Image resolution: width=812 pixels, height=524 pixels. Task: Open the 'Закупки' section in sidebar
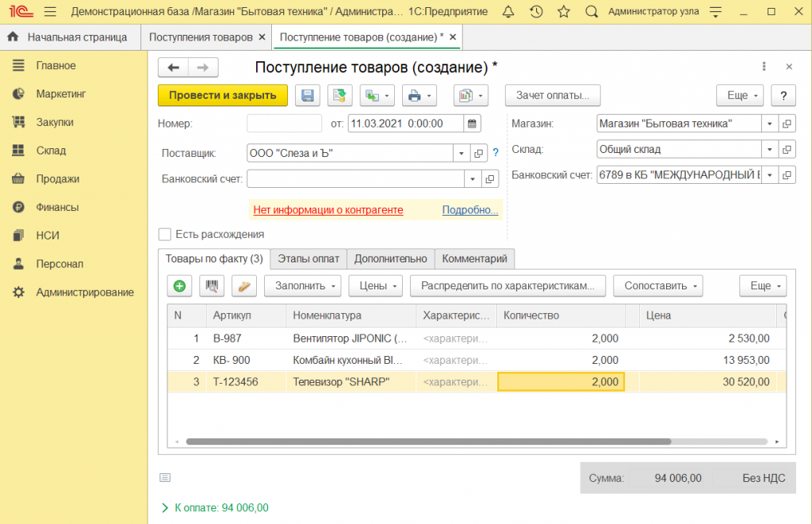(55, 122)
